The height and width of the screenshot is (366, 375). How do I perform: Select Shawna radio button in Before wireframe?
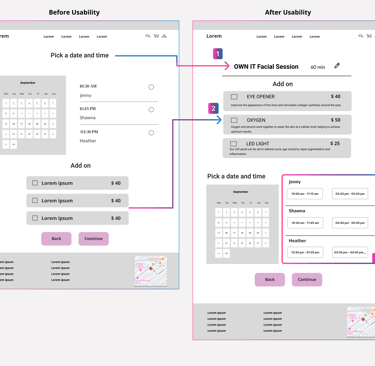click(151, 110)
